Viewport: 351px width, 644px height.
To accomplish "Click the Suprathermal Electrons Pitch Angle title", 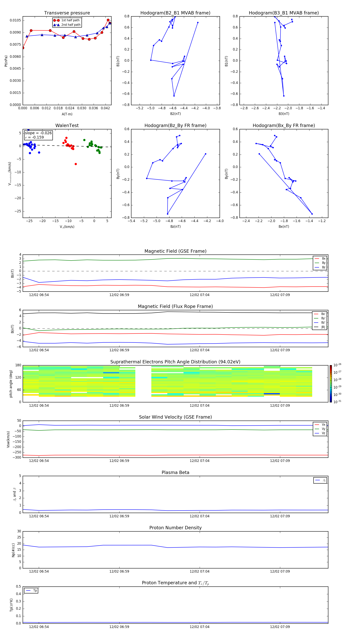I will (x=175, y=362).
